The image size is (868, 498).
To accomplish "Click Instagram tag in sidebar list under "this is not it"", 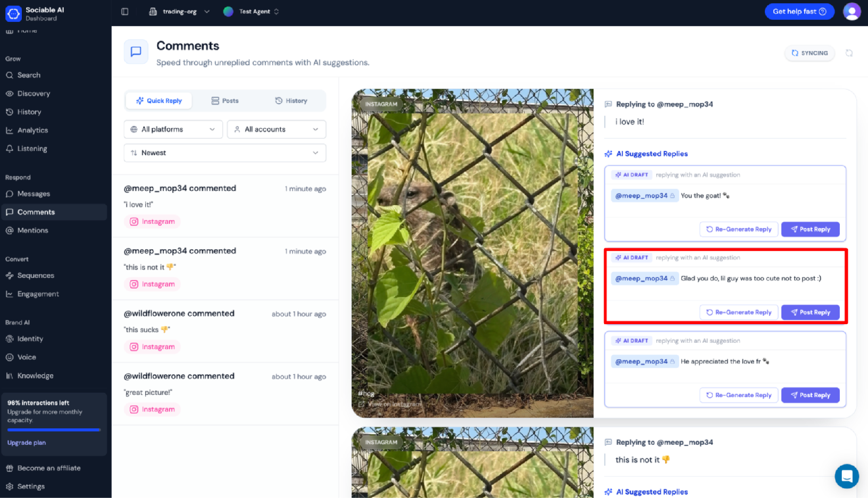I will coord(153,284).
